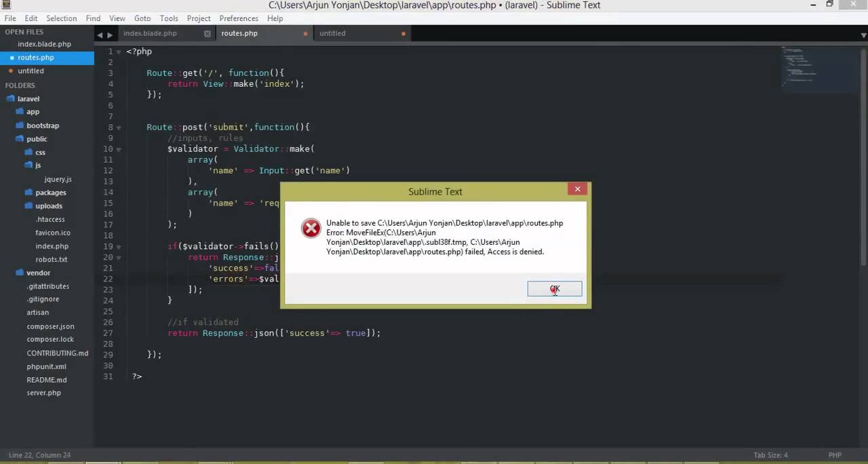Open .gitignore in sidebar

coord(43,299)
